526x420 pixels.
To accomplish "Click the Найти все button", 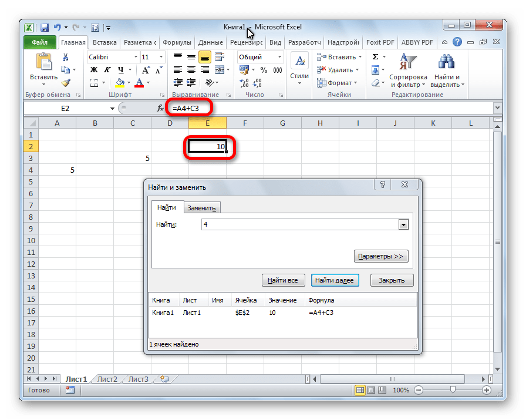I will pos(283,280).
